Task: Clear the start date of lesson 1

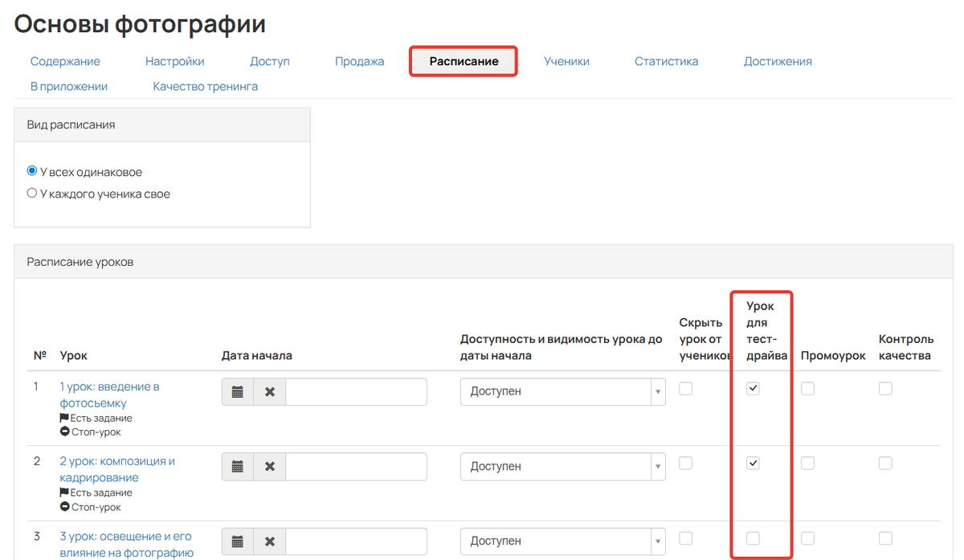Action: click(271, 391)
